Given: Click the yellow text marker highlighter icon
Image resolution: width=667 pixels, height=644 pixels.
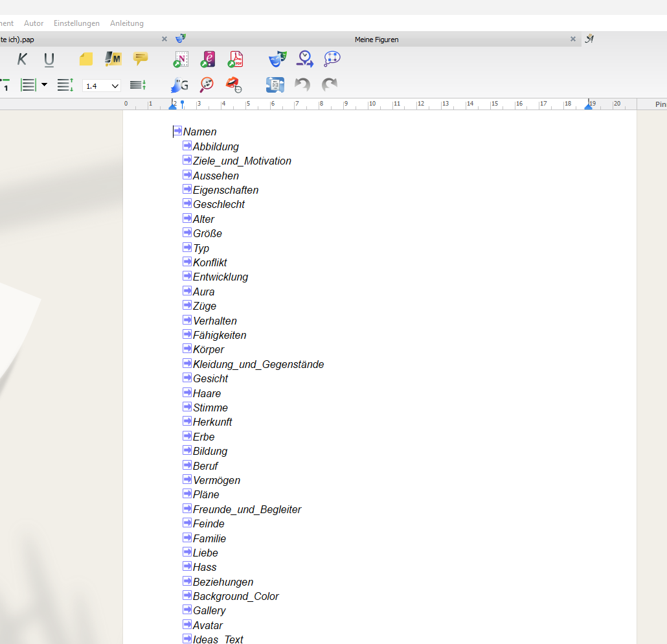Looking at the screenshot, I should click(x=113, y=60).
